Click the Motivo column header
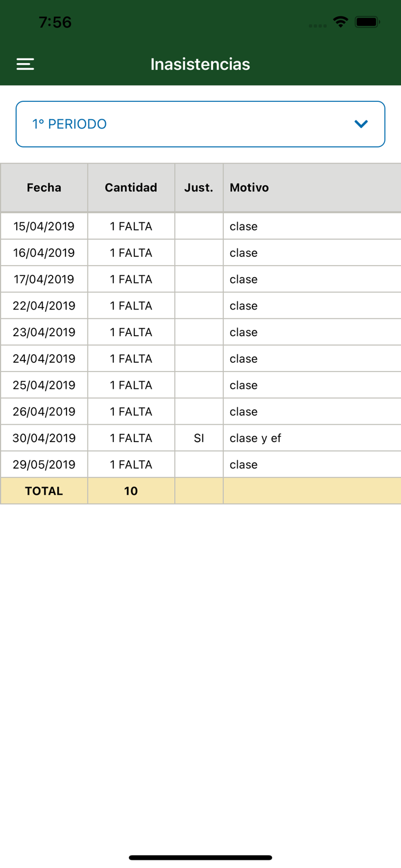 coord(249,187)
